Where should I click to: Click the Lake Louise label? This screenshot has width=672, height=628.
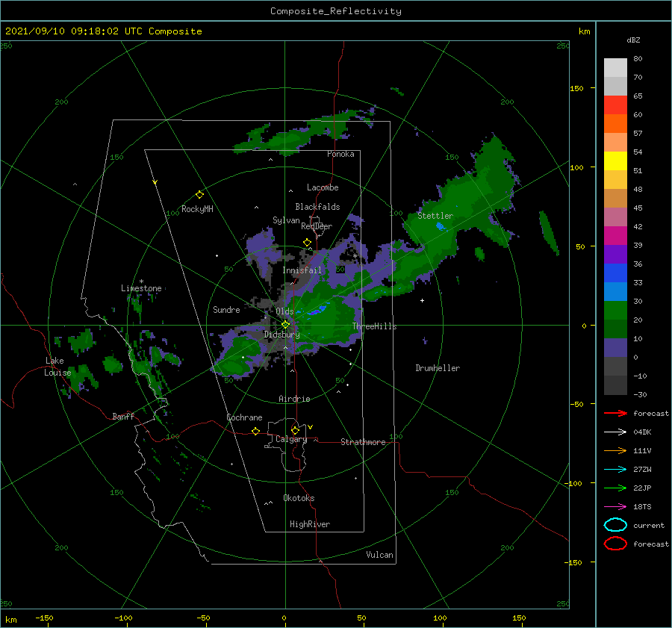[57, 367]
